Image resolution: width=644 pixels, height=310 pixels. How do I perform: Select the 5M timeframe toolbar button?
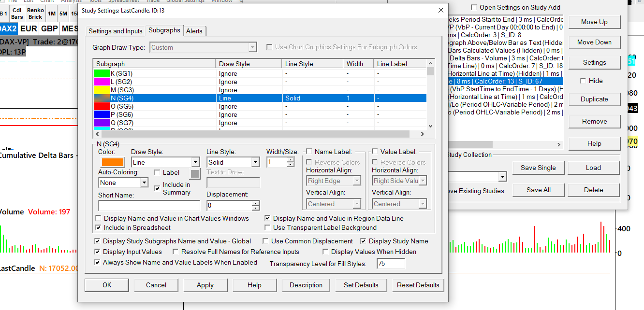point(63,14)
